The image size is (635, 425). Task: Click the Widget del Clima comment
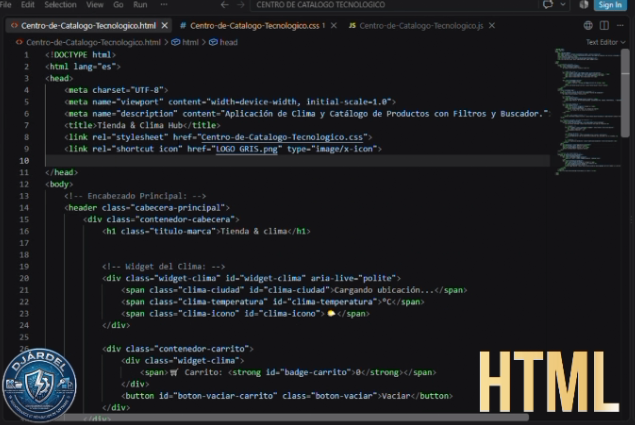click(x=163, y=266)
